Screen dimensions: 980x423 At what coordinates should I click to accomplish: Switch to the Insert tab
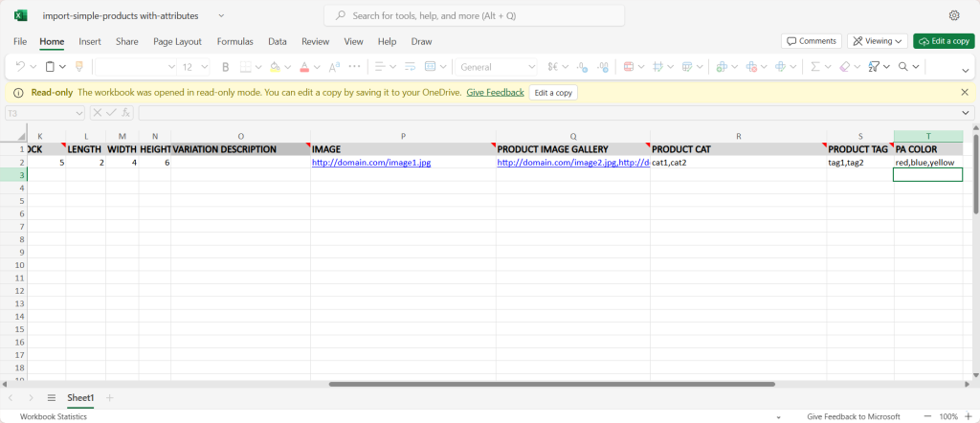tap(90, 41)
